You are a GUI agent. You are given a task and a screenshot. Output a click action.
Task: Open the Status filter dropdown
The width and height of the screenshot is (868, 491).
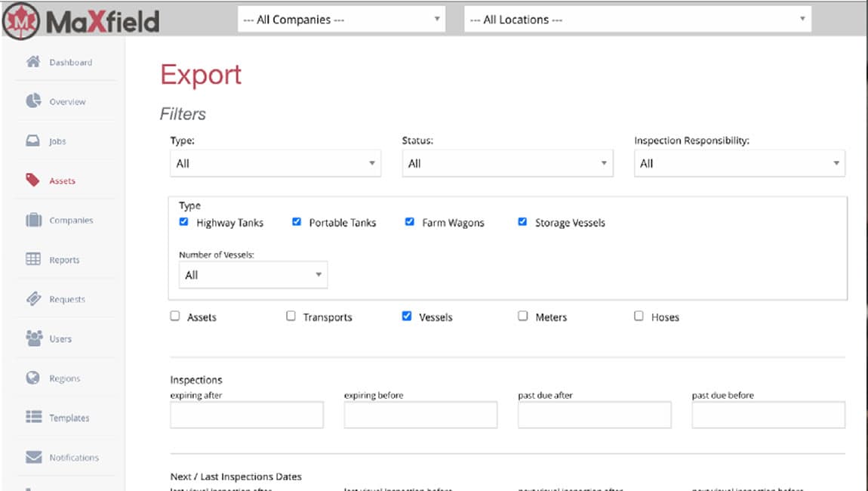click(x=507, y=163)
